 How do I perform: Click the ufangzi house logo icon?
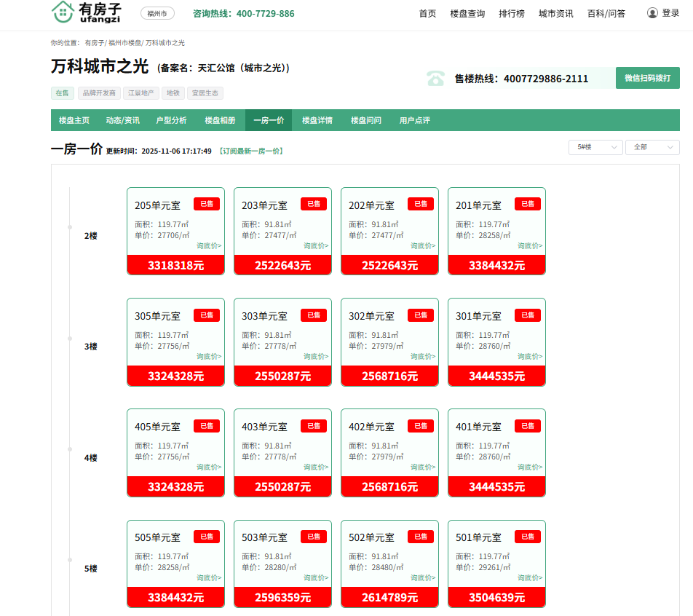click(63, 12)
